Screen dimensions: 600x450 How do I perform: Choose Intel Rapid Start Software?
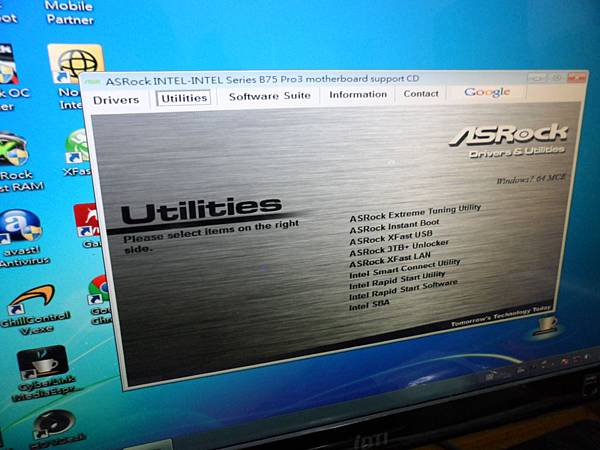403,290
